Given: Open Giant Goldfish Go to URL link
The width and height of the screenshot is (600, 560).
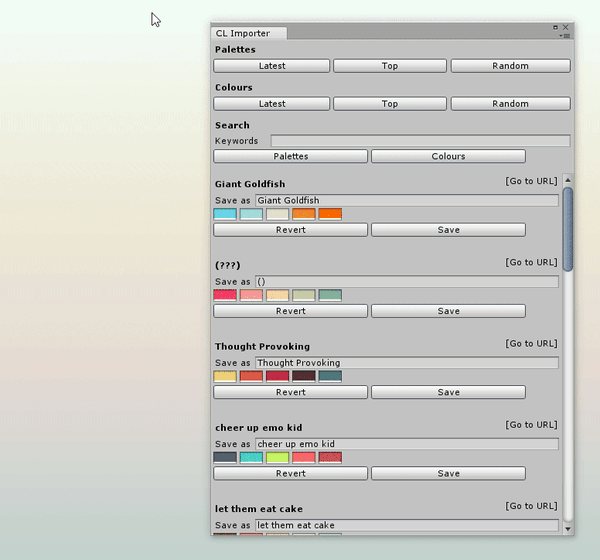Looking at the screenshot, I should click(x=531, y=181).
